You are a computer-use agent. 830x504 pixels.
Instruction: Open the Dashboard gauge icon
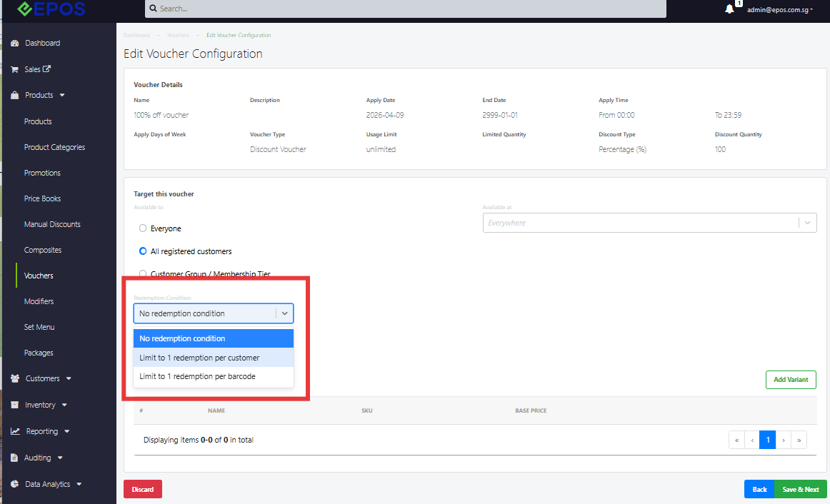coord(15,43)
